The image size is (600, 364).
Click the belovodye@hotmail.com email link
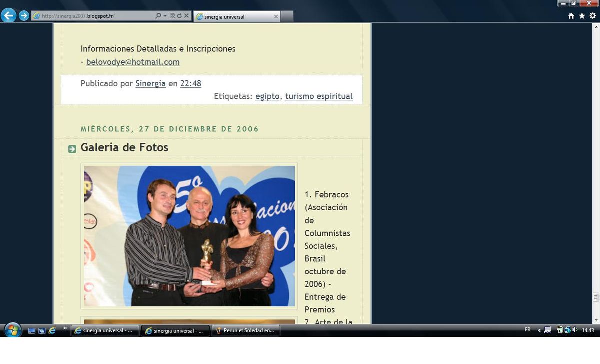click(133, 62)
